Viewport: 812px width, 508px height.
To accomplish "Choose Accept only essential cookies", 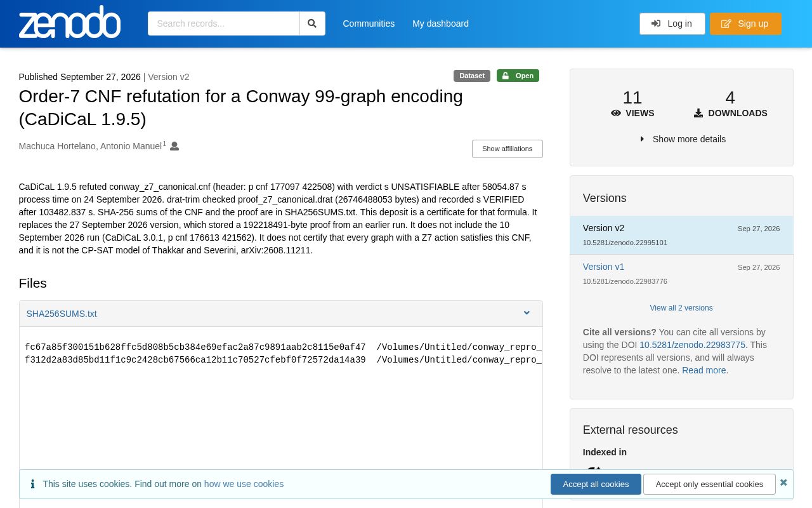I will [709, 484].
